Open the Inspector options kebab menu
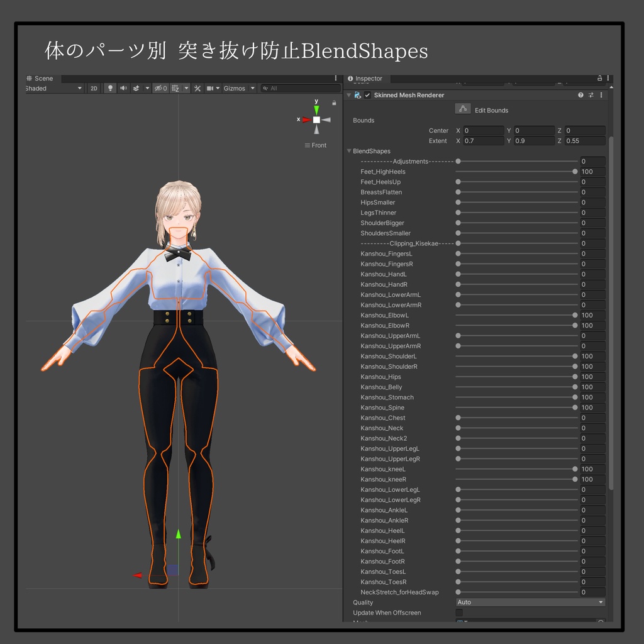The height and width of the screenshot is (644, 644). [608, 77]
